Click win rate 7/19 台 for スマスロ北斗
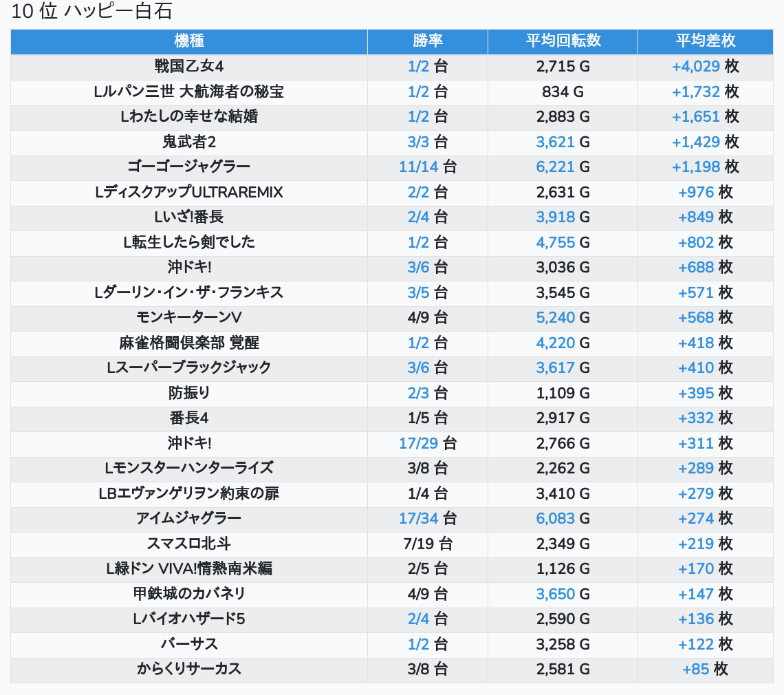 [x=428, y=544]
